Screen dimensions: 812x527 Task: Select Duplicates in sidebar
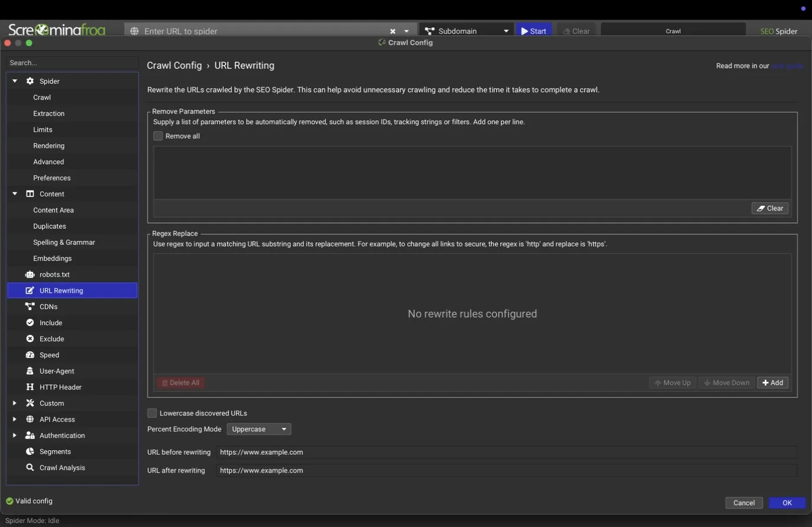[x=50, y=226]
